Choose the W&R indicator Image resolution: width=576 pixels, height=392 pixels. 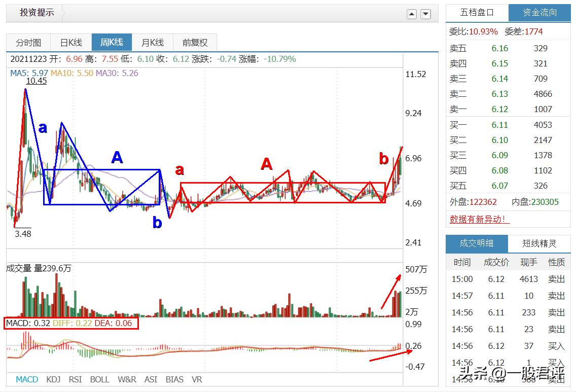click(x=127, y=379)
